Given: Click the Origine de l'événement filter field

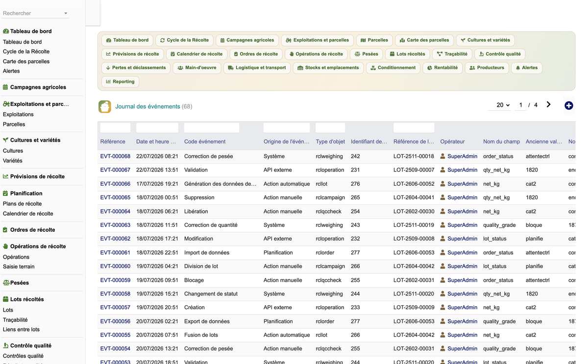Looking at the screenshot, I should click(287, 128).
